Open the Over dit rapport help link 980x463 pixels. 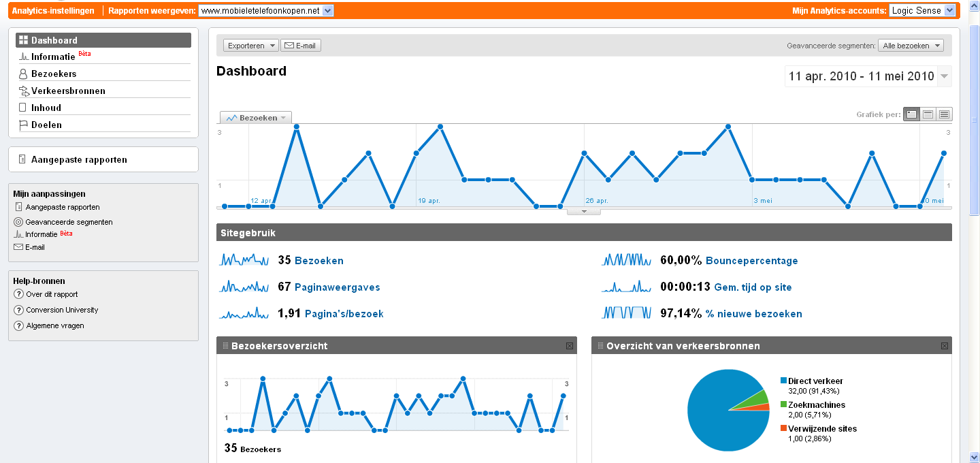pos(52,294)
